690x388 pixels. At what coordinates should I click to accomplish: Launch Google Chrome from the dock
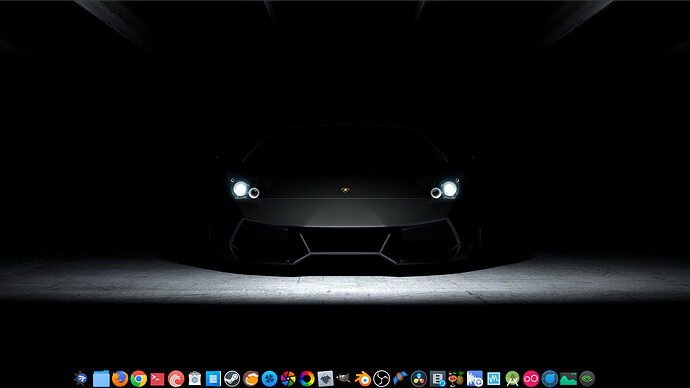(x=138, y=378)
